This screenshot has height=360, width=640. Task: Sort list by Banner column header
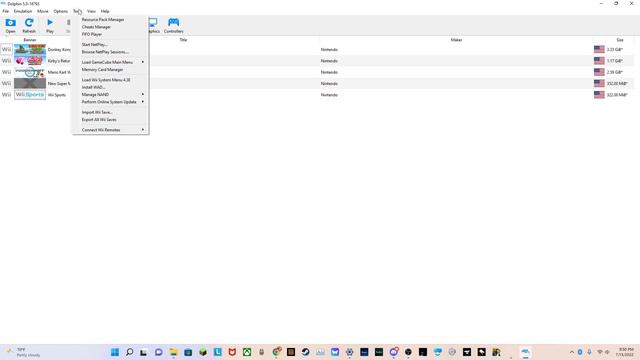click(x=30, y=40)
